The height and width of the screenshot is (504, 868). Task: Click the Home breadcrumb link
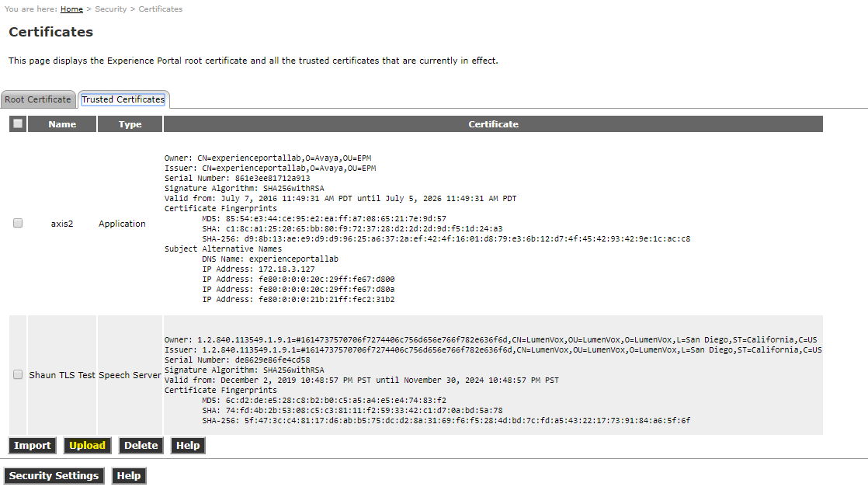(71, 9)
